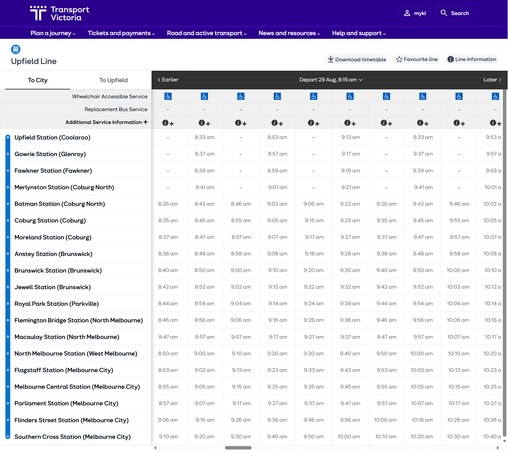
Task: Click the scrollbar left arrow
Action: [155, 448]
